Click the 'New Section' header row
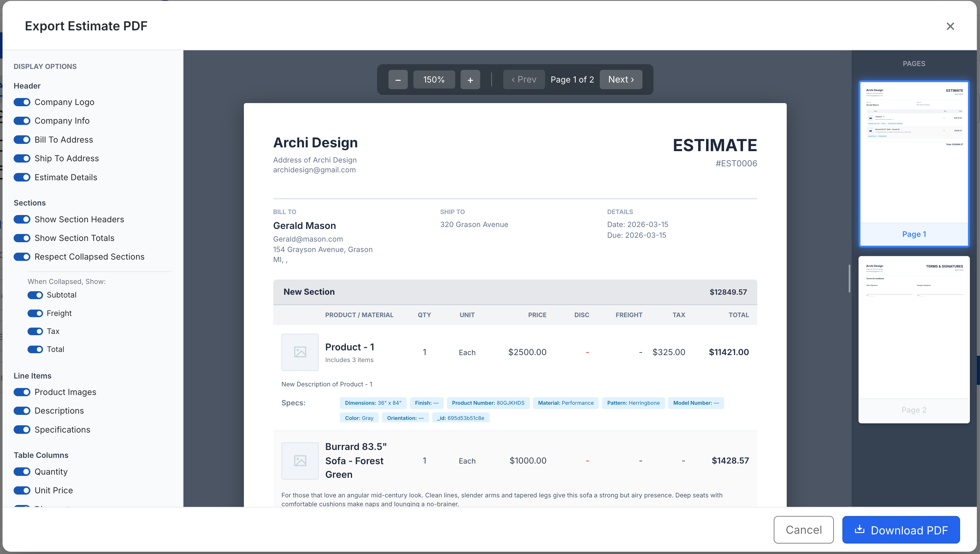Viewport: 980px width, 554px height. pyautogui.click(x=515, y=292)
